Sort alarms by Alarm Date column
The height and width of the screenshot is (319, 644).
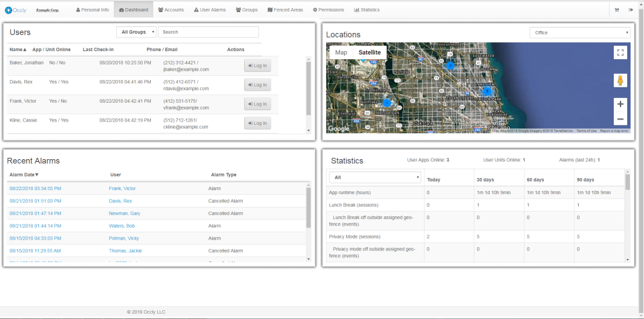coord(24,175)
